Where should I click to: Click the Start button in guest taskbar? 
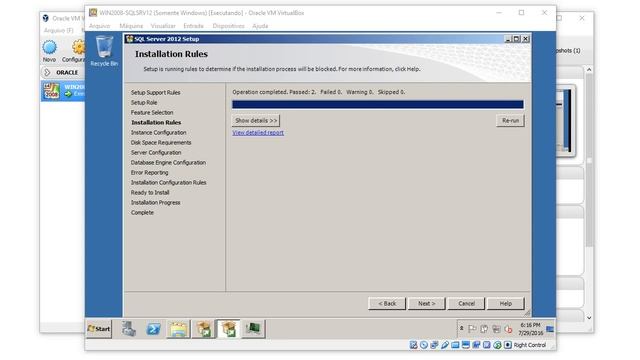pos(99,329)
